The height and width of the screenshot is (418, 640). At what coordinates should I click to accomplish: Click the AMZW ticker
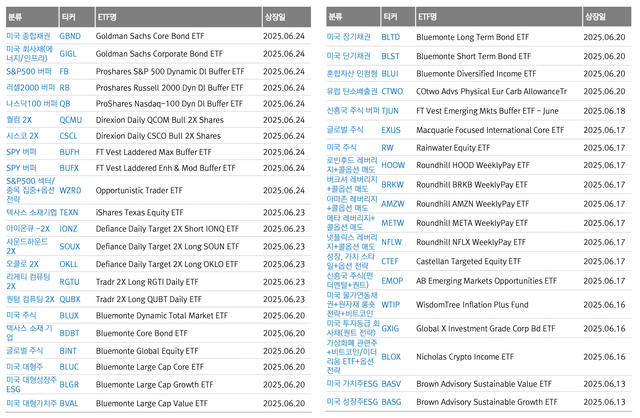393,204
